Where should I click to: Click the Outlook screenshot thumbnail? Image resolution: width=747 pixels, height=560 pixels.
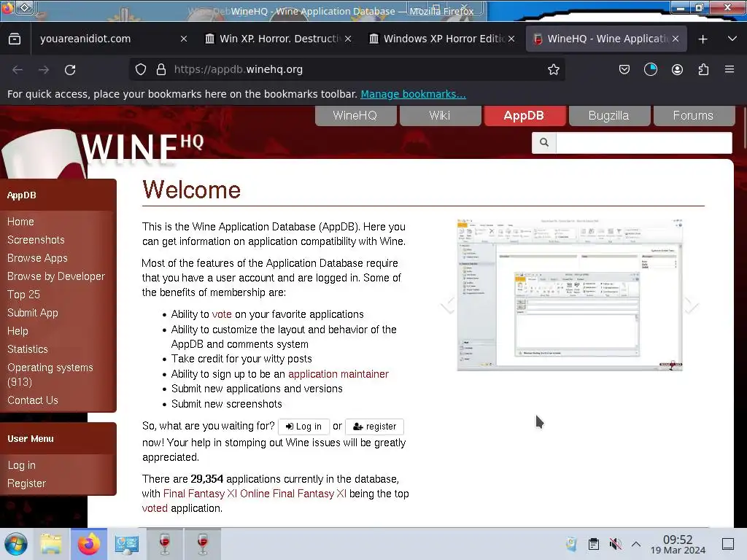[570, 295]
